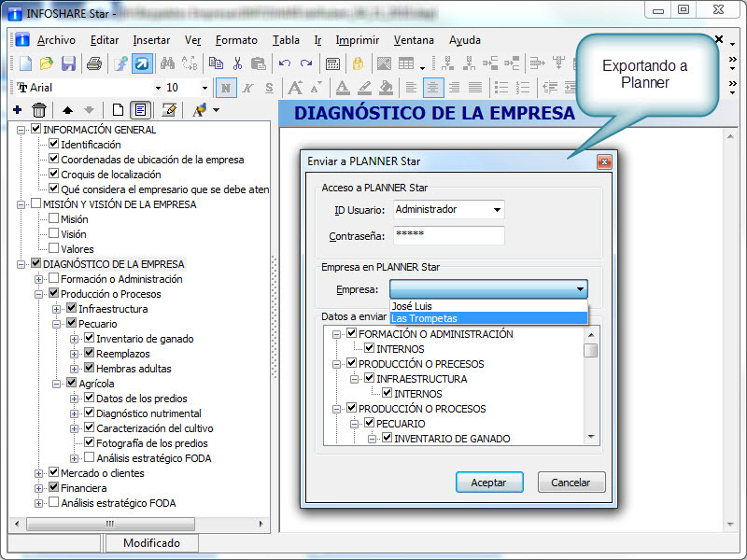Click the pencil edit icon above the tree
This screenshot has width=747, height=560.
click(169, 110)
